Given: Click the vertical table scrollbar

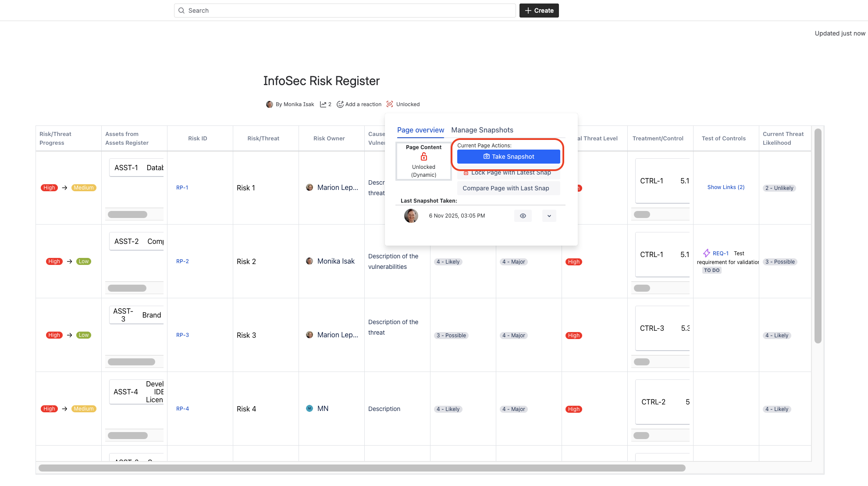Looking at the screenshot, I should [x=818, y=236].
